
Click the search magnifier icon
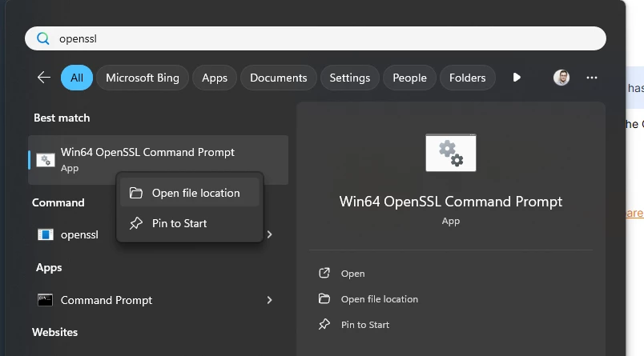point(43,38)
